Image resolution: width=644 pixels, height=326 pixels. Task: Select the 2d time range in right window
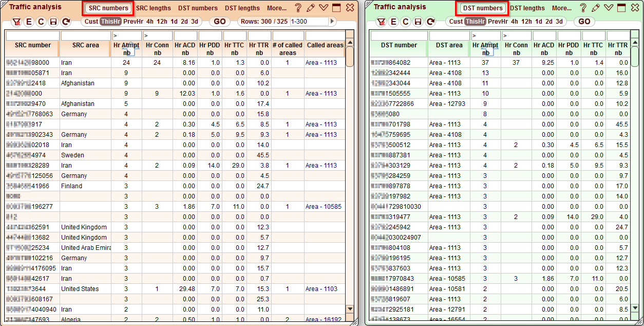548,22
